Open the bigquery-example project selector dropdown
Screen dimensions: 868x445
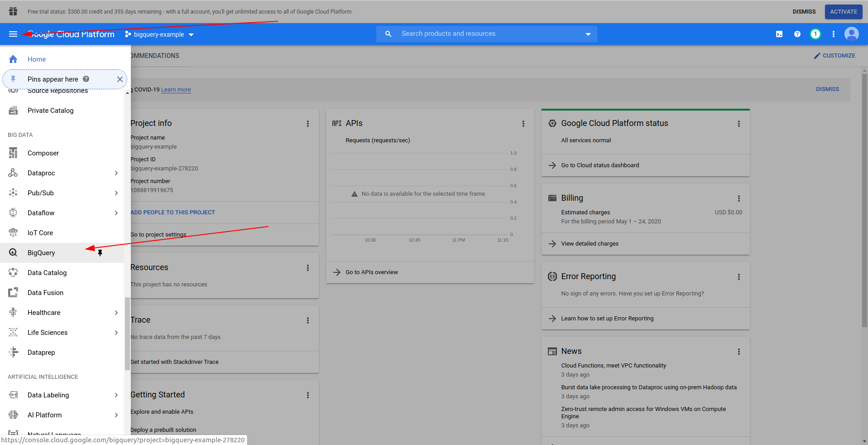tap(159, 34)
